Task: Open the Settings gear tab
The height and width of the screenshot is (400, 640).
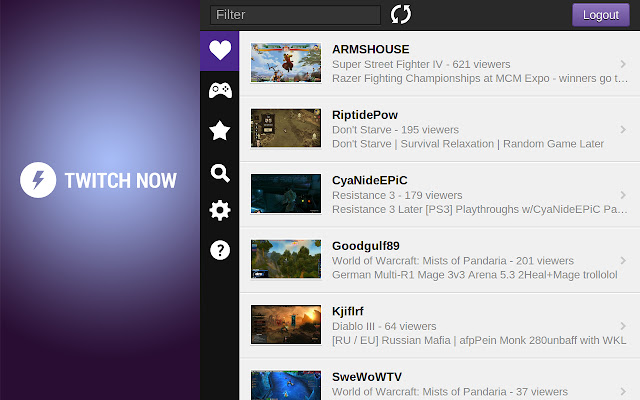Action: (220, 211)
